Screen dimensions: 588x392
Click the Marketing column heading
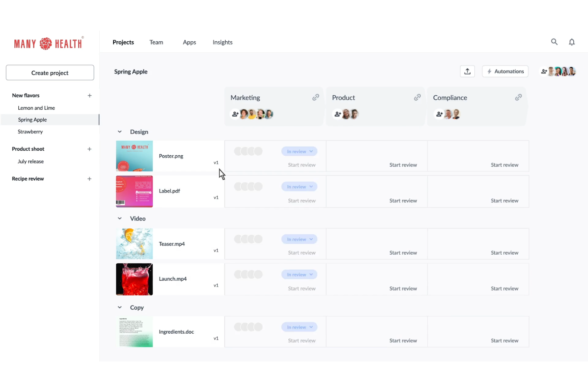[245, 98]
